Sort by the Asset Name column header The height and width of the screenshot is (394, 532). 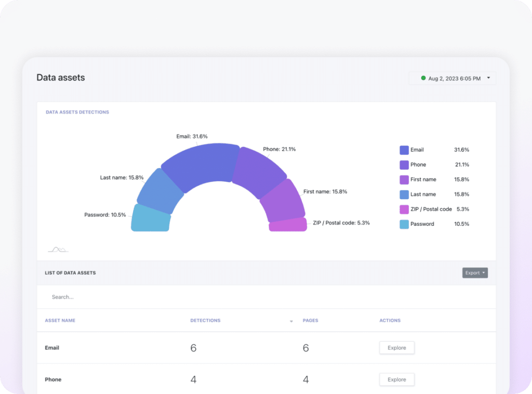60,320
